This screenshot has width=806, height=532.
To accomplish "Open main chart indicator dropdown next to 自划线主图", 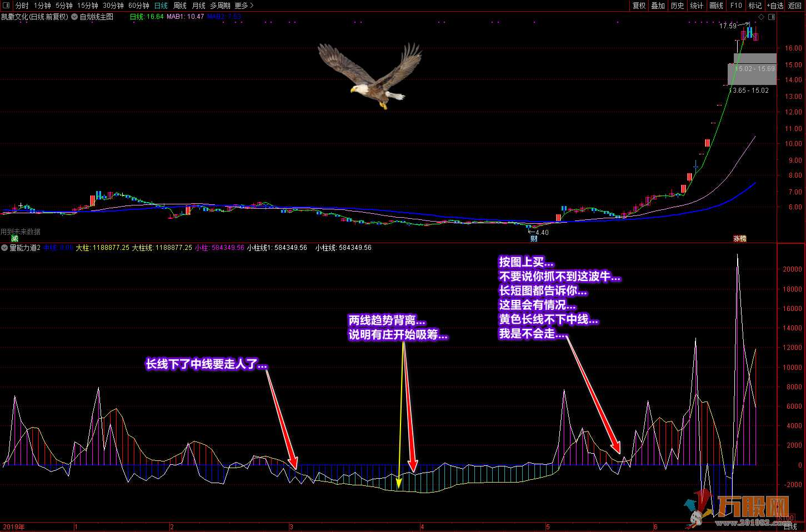I will point(74,17).
